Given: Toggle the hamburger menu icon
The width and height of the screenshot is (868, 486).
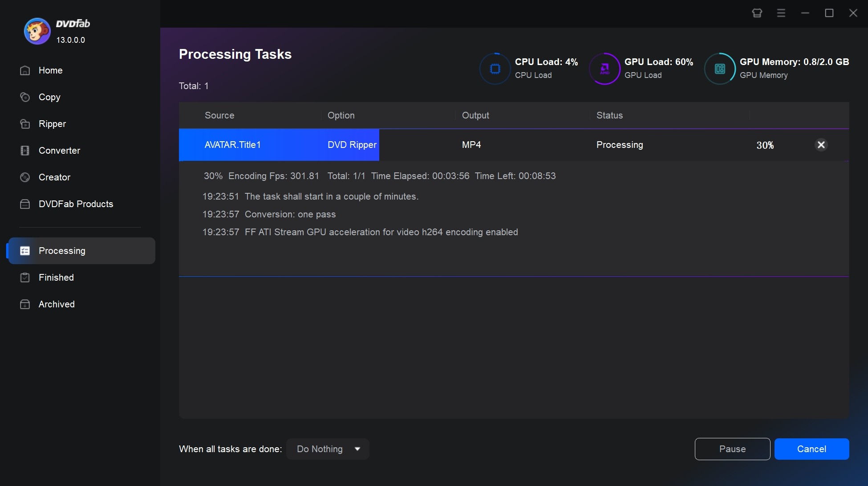Looking at the screenshot, I should (x=782, y=12).
